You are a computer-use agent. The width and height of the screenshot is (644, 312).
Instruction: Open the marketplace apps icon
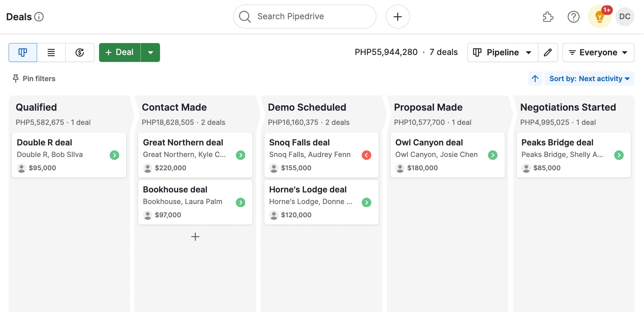click(x=548, y=17)
